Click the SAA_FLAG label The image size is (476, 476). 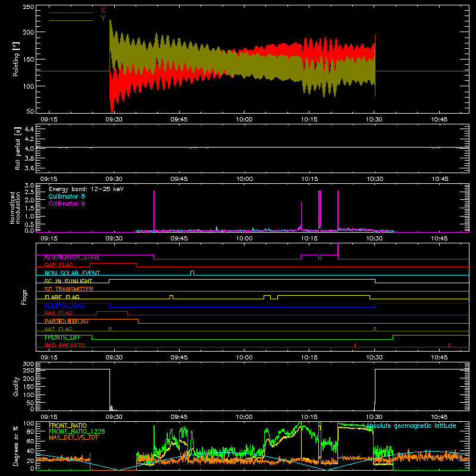click(x=58, y=314)
